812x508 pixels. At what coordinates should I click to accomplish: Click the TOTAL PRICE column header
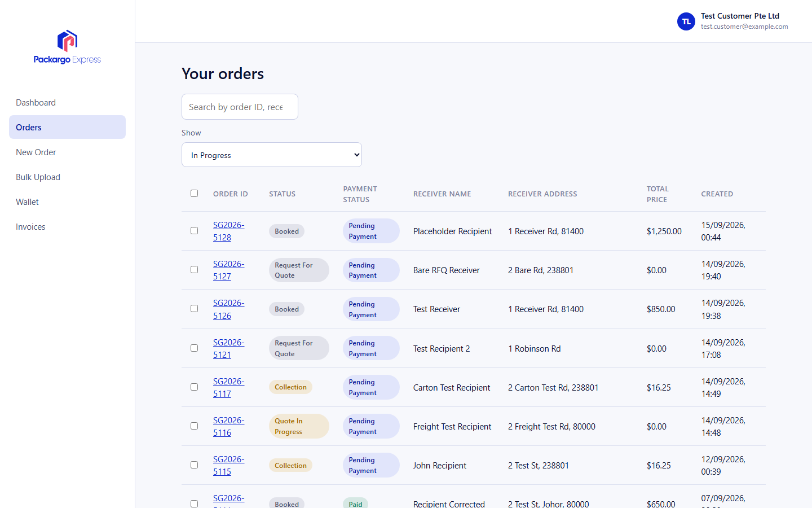657,194
